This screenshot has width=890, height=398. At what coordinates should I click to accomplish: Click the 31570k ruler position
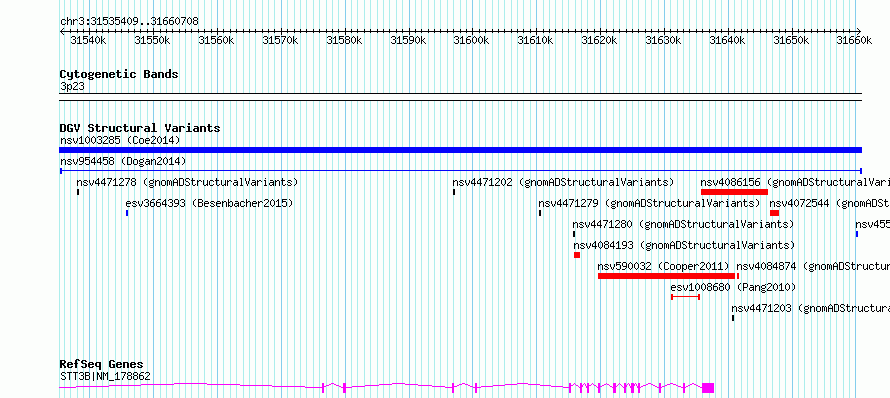click(x=280, y=40)
